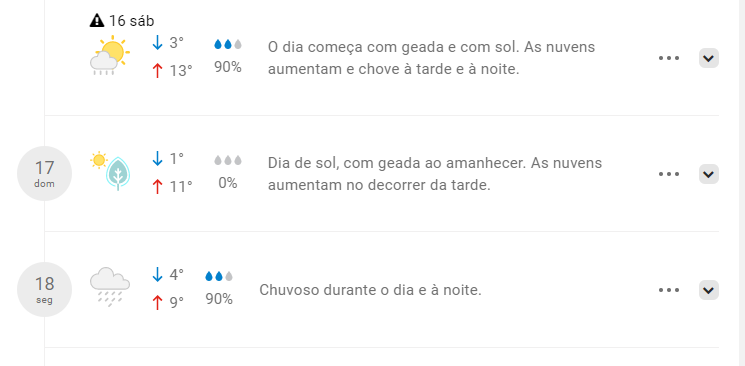Open the three-dot menu for Saturday 16

coord(669,58)
